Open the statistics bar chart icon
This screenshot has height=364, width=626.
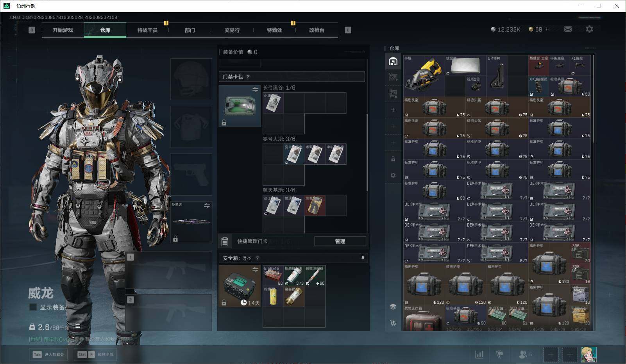[x=479, y=355]
